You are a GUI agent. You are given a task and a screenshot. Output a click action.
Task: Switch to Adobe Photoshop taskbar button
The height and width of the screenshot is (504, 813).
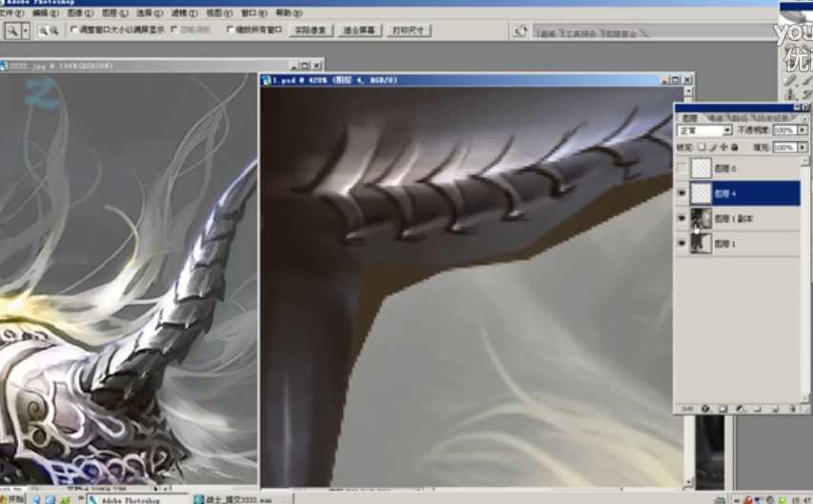(x=136, y=500)
